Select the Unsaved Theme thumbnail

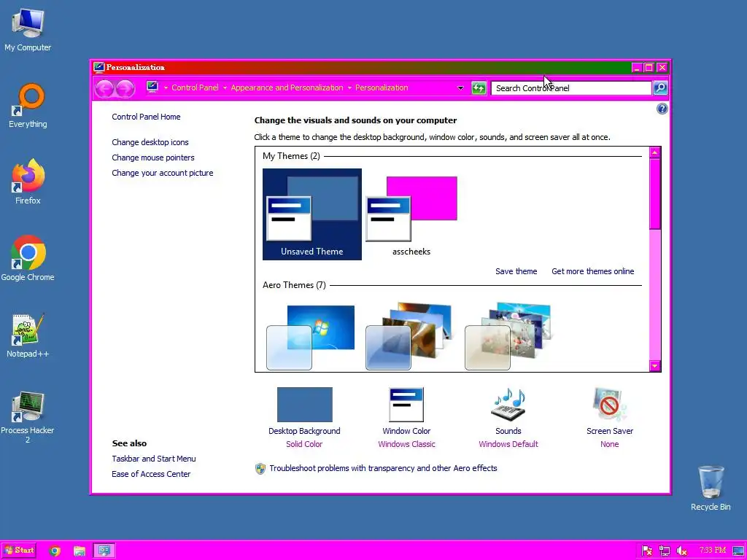pos(312,214)
